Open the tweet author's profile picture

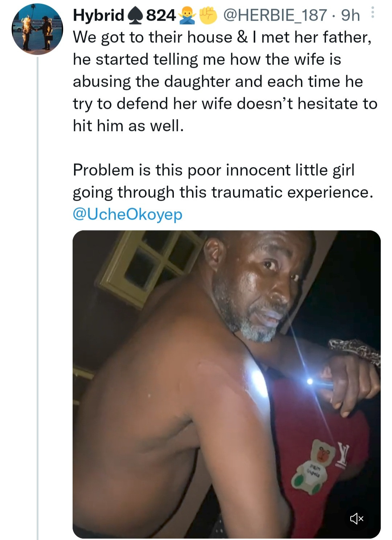point(37,29)
